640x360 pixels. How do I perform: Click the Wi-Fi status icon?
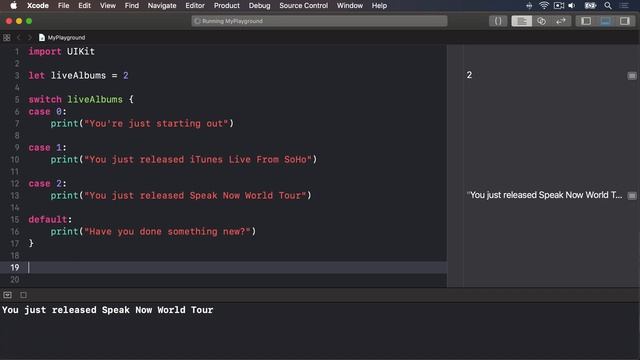pos(544,5)
